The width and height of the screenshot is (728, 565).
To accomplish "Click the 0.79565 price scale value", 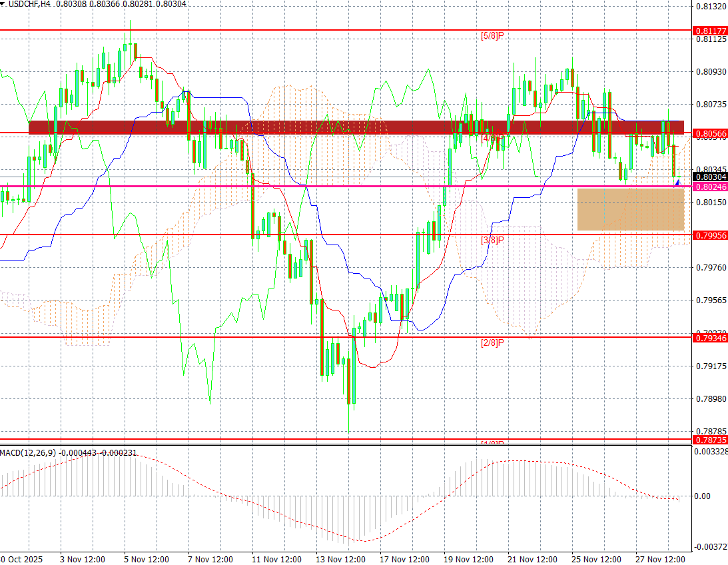I will coord(711,300).
